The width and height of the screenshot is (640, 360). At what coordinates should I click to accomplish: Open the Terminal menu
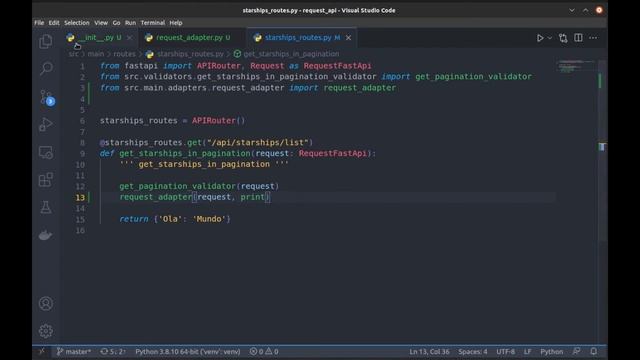coord(153,23)
